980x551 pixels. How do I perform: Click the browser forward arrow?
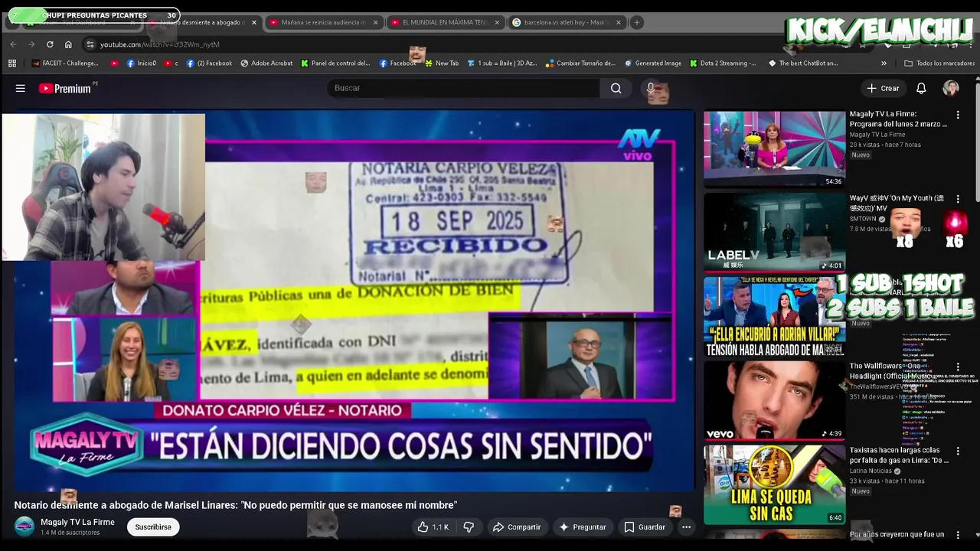click(x=31, y=44)
